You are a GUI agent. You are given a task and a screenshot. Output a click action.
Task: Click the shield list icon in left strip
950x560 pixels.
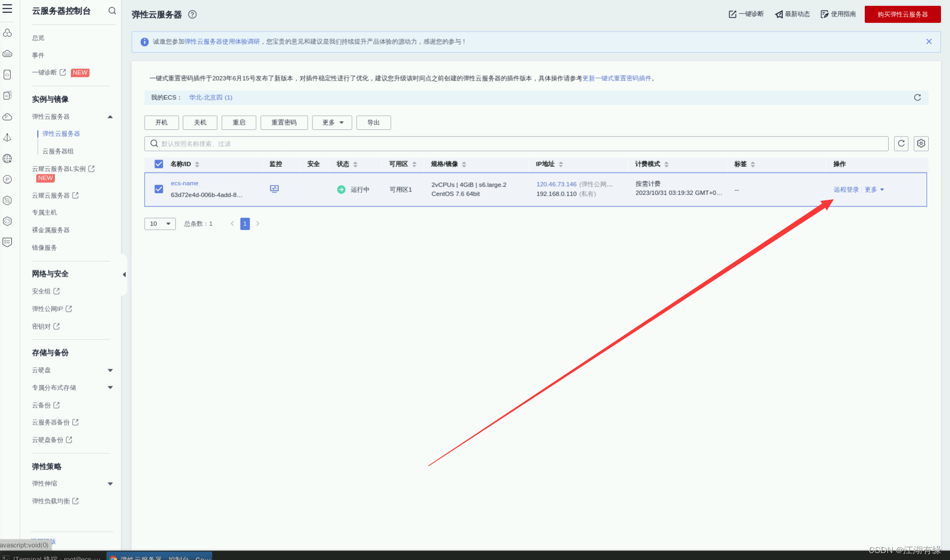click(7, 242)
